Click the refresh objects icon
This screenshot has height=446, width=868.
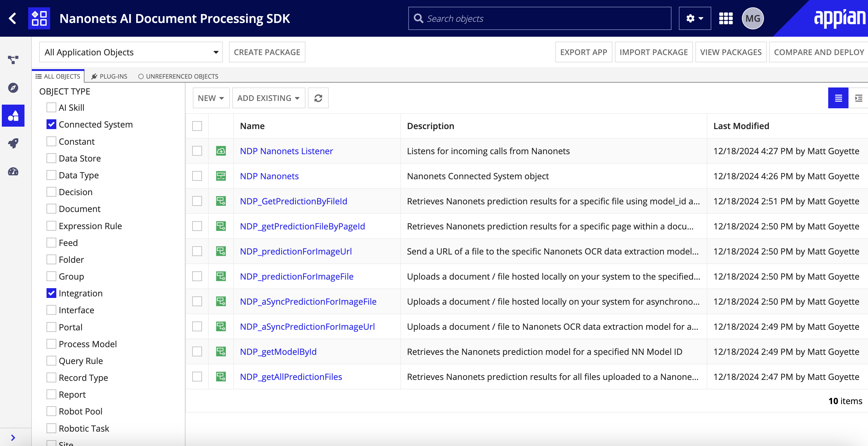(x=318, y=98)
